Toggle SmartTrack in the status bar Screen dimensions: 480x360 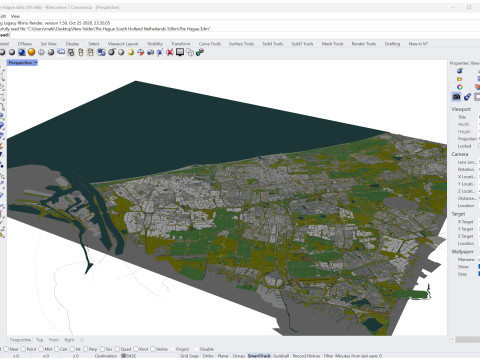pos(259,356)
